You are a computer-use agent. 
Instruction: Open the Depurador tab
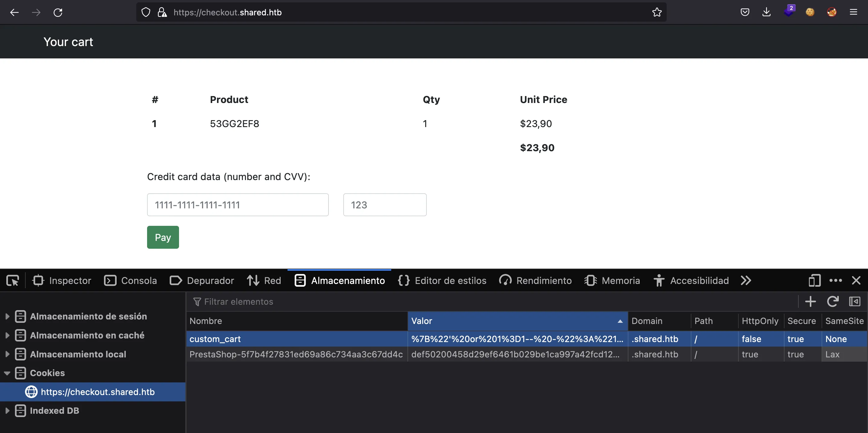[x=202, y=280]
